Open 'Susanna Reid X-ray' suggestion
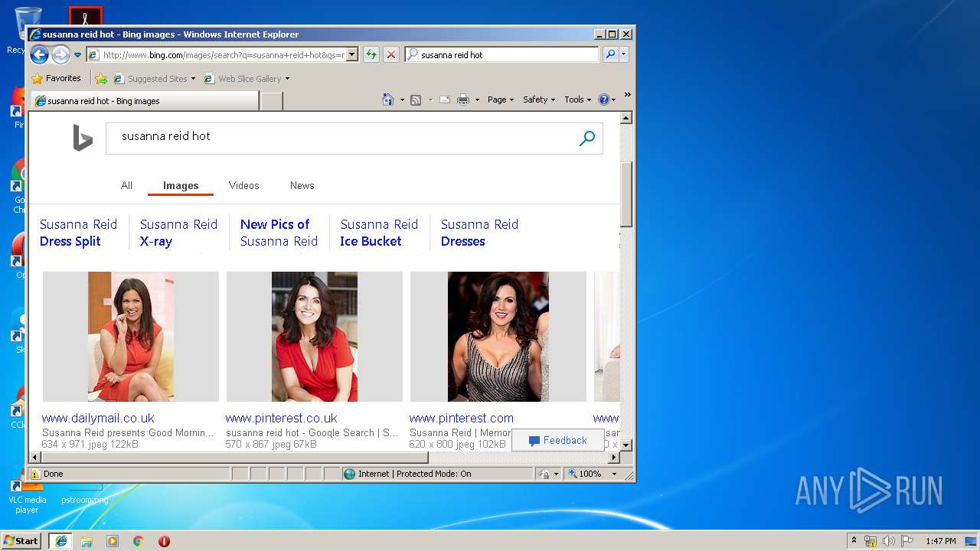The height and width of the screenshot is (551, 980). (178, 233)
